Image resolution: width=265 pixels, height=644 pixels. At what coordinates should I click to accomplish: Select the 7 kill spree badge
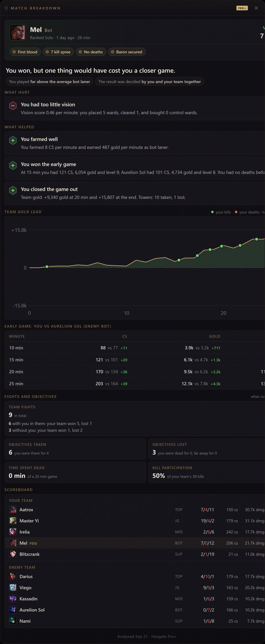tap(58, 52)
